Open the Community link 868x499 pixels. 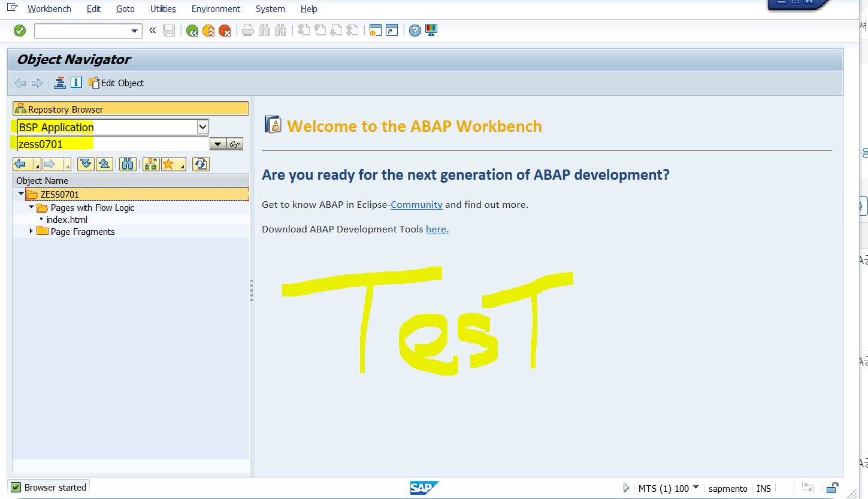[416, 205]
